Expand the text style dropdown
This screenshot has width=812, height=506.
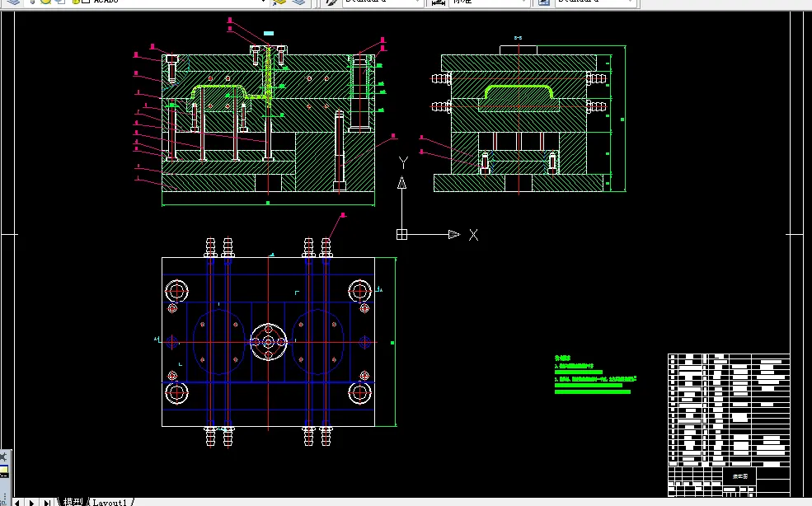tap(415, 2)
